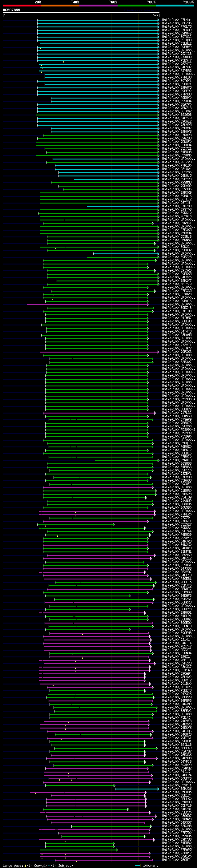Select the UniRef100_A7QLT5 hit label
The width and height of the screenshot is (197, 868).
[177, 26]
